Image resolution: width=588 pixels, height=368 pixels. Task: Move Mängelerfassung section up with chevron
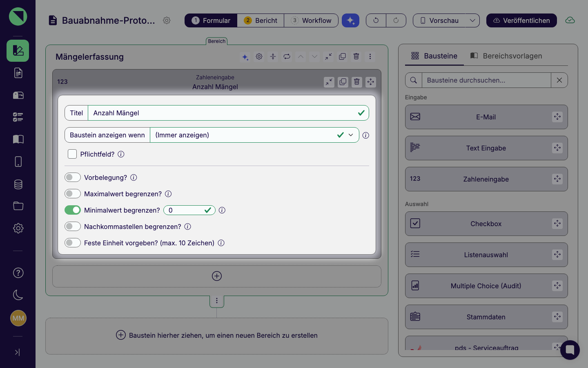pyautogui.click(x=301, y=56)
